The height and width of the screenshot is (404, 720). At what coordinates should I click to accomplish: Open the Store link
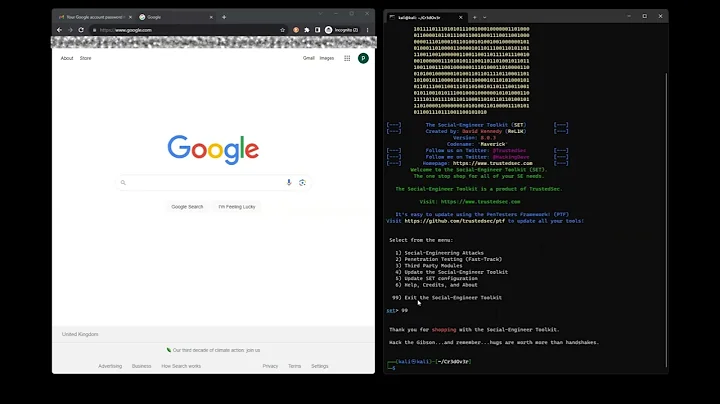pyautogui.click(x=85, y=58)
